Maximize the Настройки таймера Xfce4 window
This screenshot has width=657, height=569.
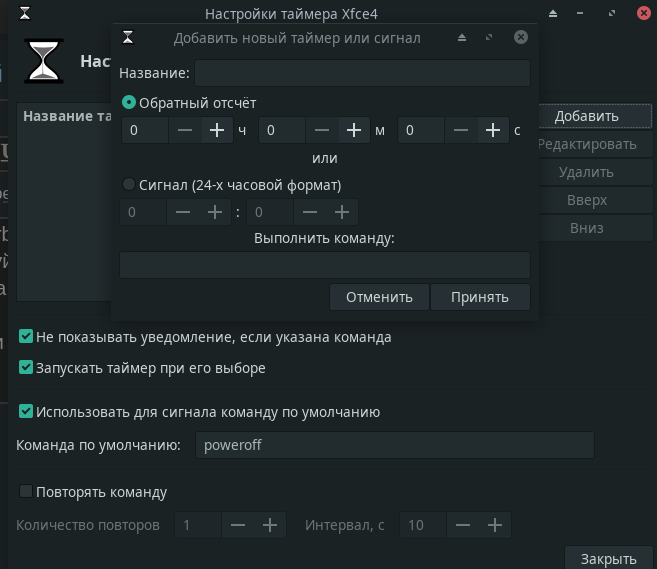(612, 13)
